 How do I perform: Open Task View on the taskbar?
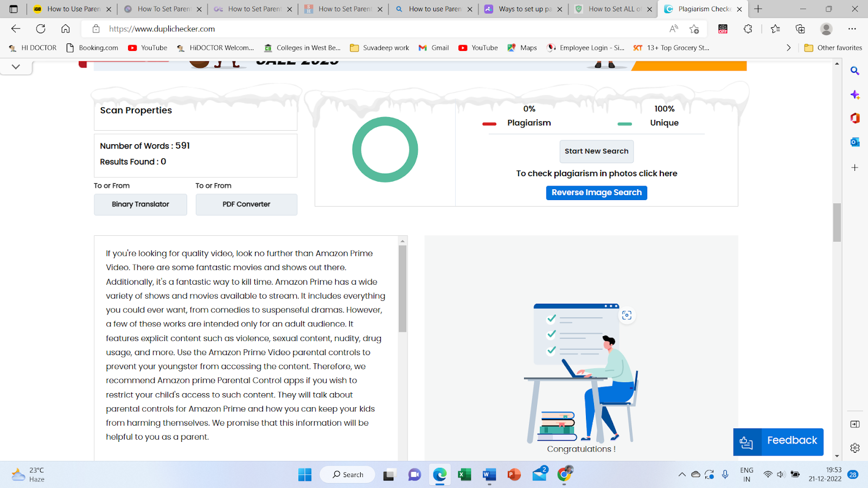point(390,475)
